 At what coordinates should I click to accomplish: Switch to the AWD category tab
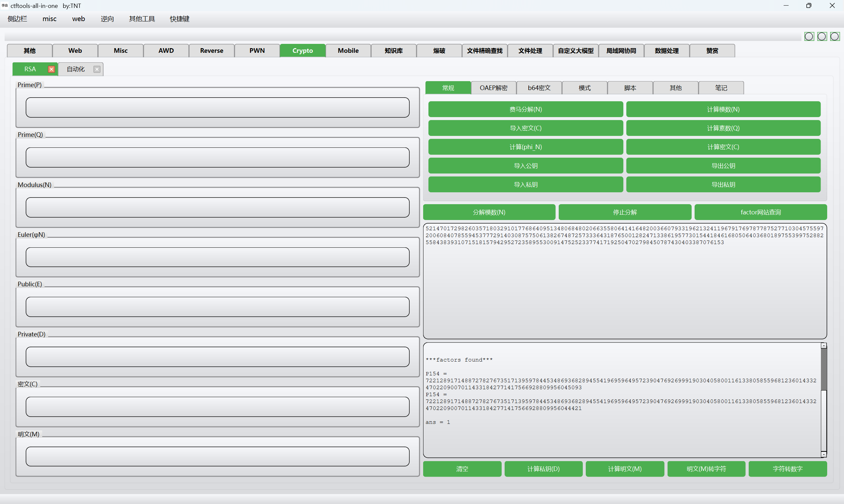point(166,50)
